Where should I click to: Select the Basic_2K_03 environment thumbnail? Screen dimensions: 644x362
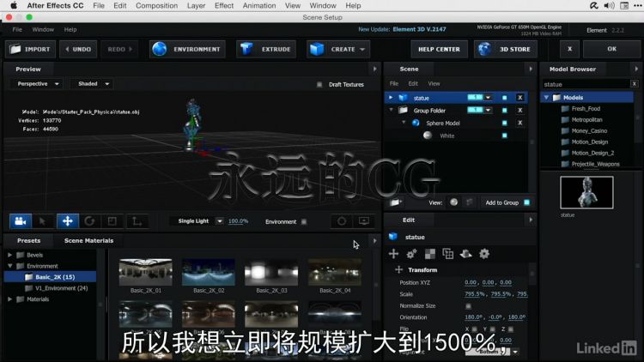pos(271,272)
